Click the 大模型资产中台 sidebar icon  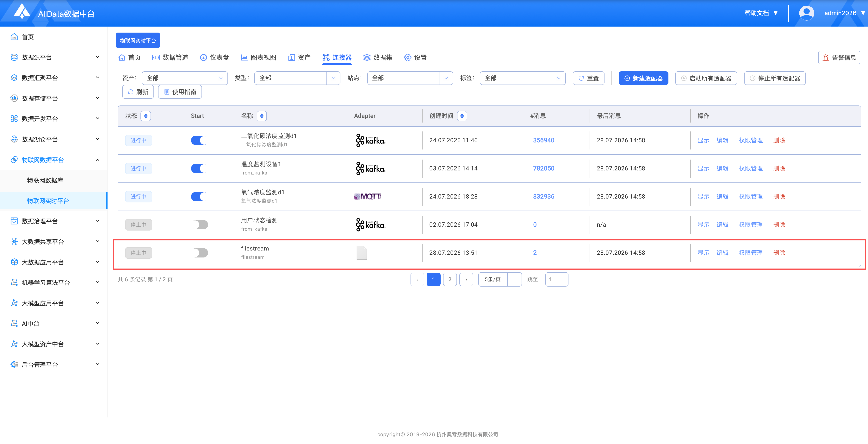pyautogui.click(x=14, y=344)
